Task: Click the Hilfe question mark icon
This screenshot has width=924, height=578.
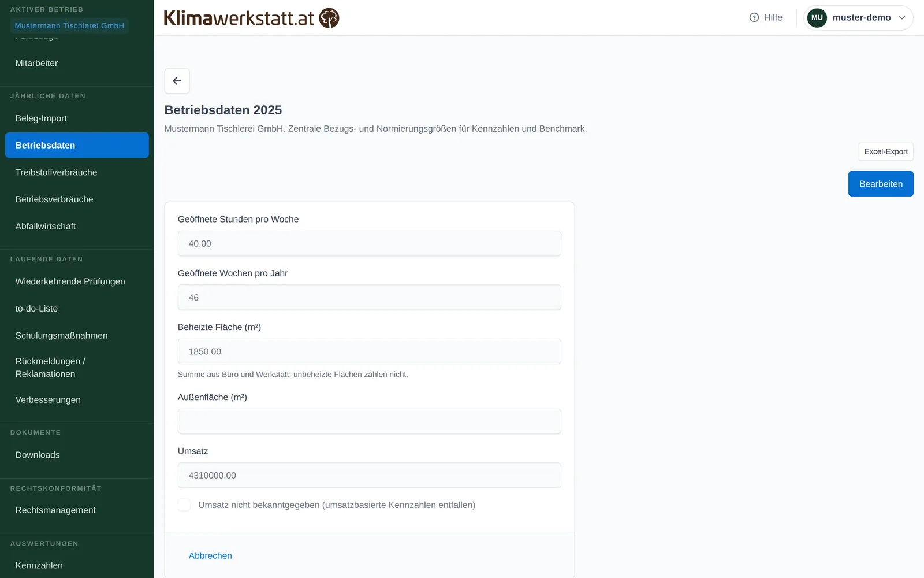Action: (x=754, y=17)
